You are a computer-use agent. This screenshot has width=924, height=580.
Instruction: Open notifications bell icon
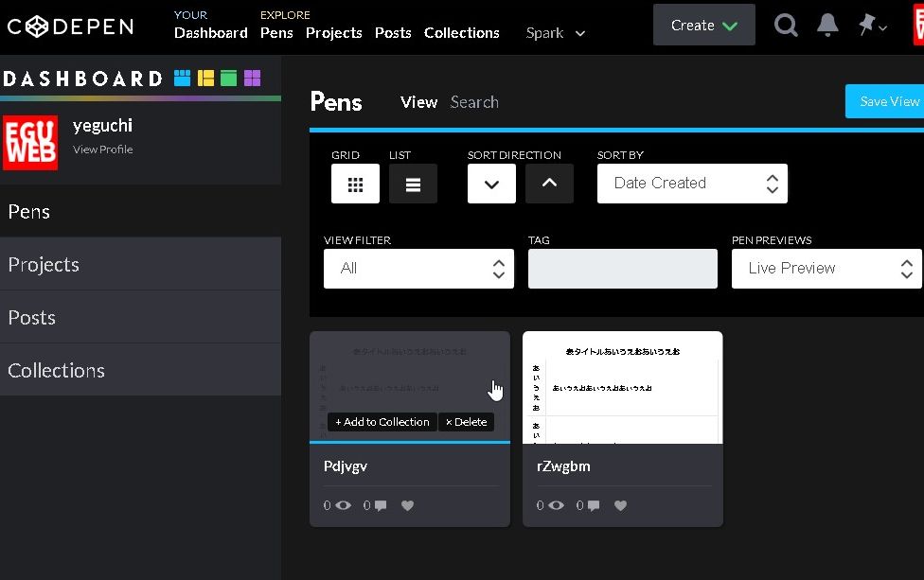coord(827,26)
